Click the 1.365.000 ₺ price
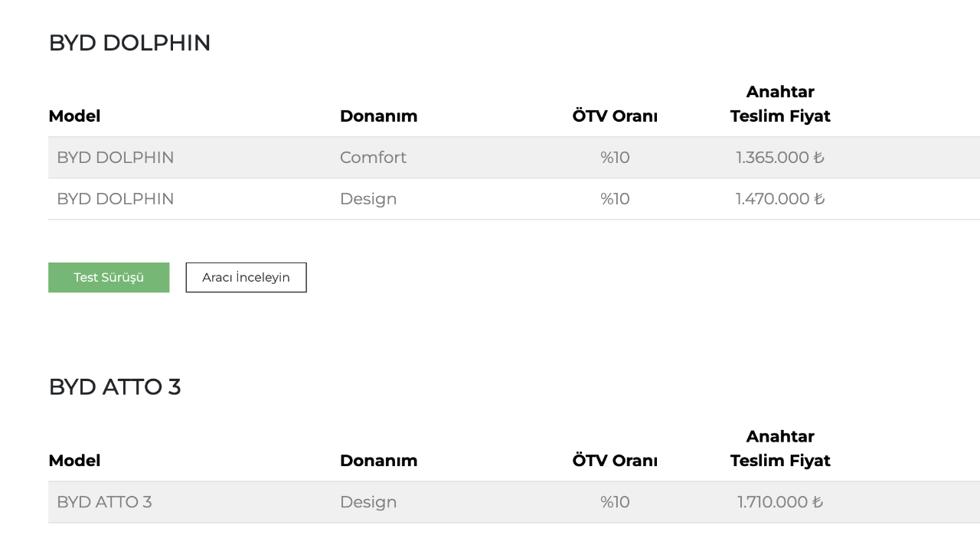Screen dimensions: 980x551 780,158
